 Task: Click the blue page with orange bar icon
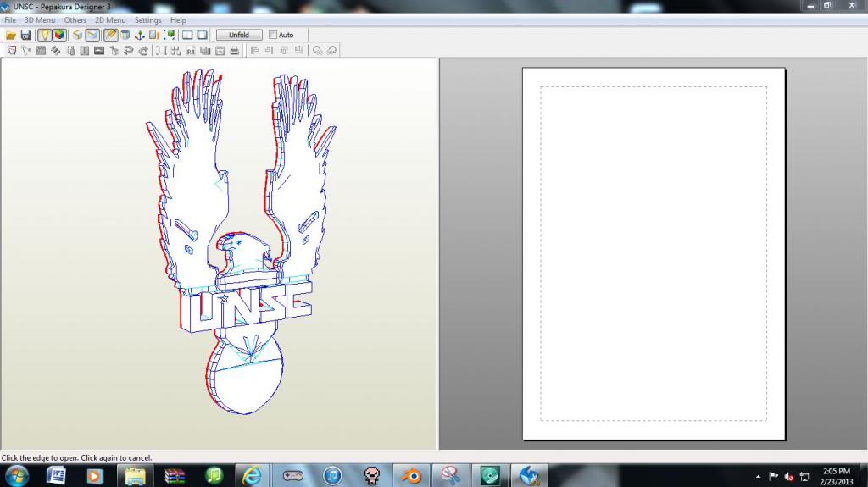(x=154, y=35)
